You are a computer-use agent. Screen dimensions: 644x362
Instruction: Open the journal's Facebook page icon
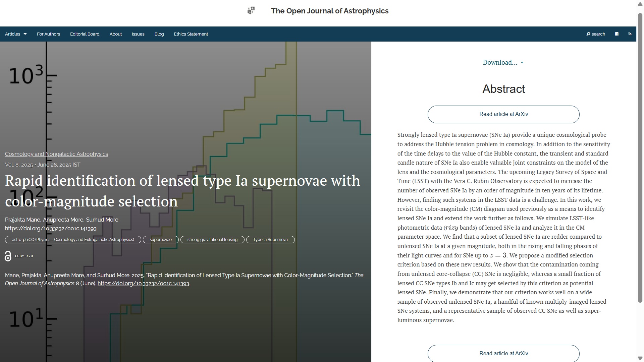pos(616,34)
